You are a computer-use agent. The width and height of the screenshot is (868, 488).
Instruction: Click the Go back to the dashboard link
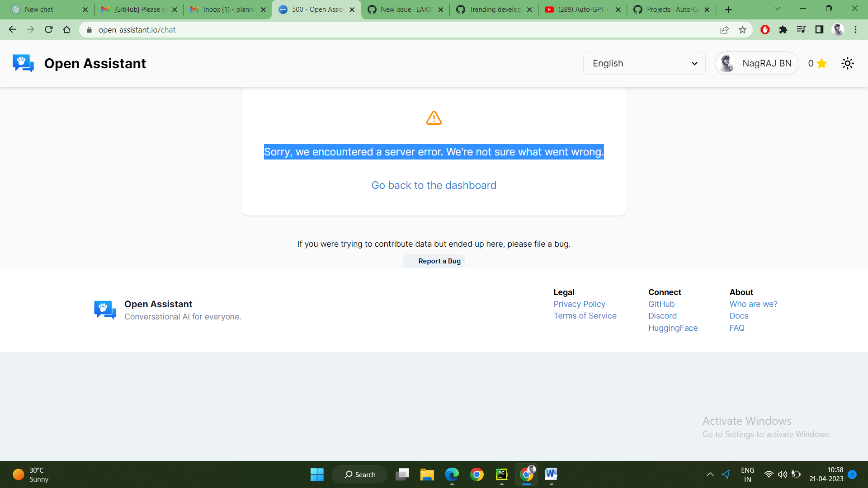tap(434, 185)
